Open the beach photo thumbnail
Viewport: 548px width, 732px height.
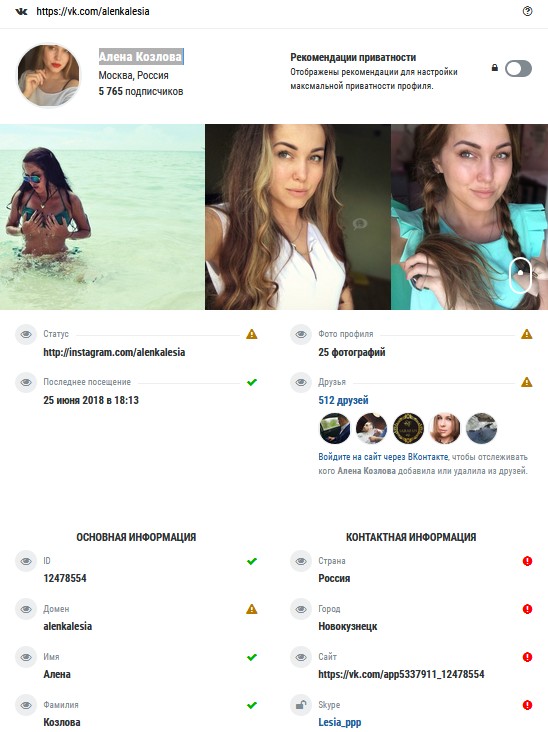102,217
